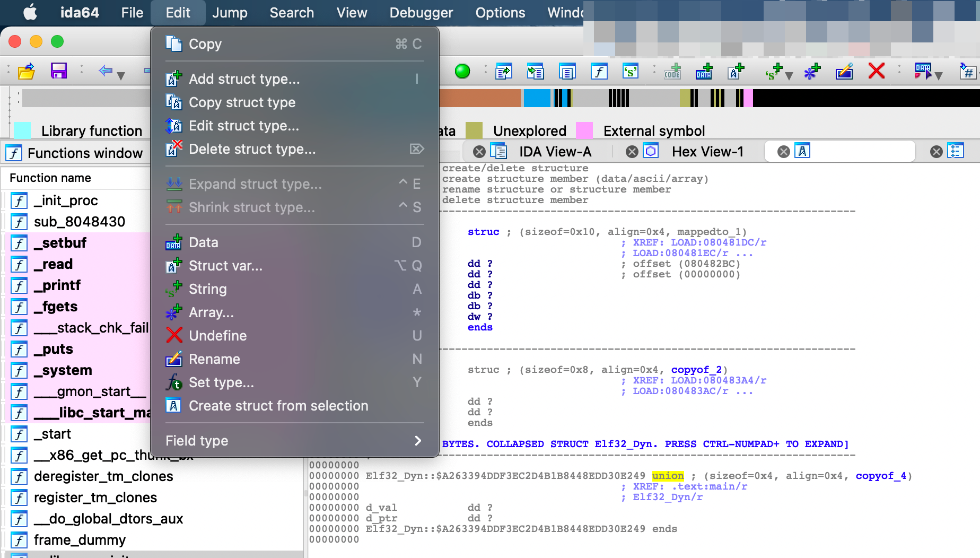
Task: Click the make code toolbar icon
Action: click(672, 71)
